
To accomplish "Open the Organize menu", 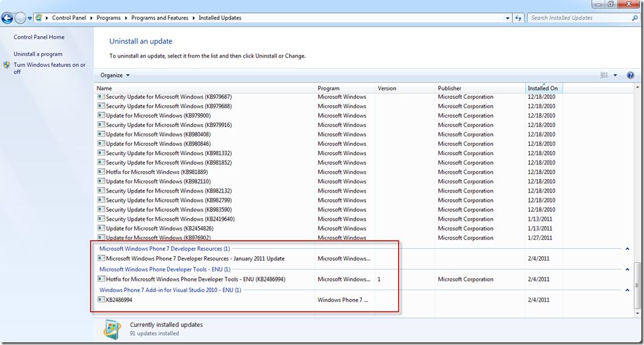I will (115, 76).
